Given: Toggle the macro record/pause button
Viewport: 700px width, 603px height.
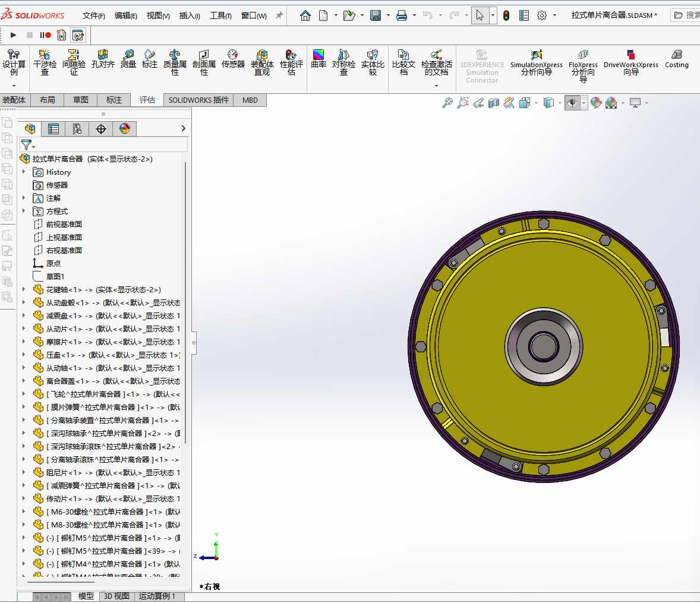Looking at the screenshot, I should (45, 36).
